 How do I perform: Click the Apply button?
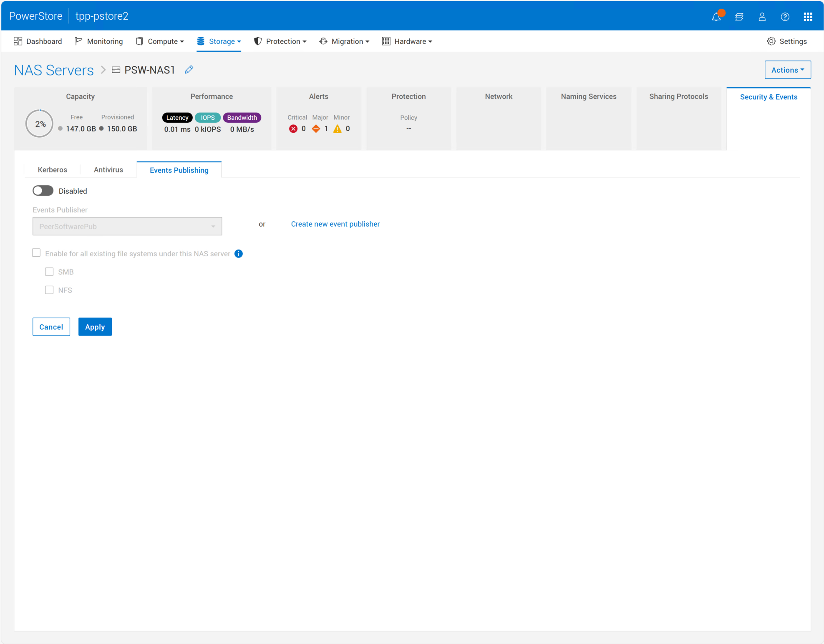click(x=95, y=327)
